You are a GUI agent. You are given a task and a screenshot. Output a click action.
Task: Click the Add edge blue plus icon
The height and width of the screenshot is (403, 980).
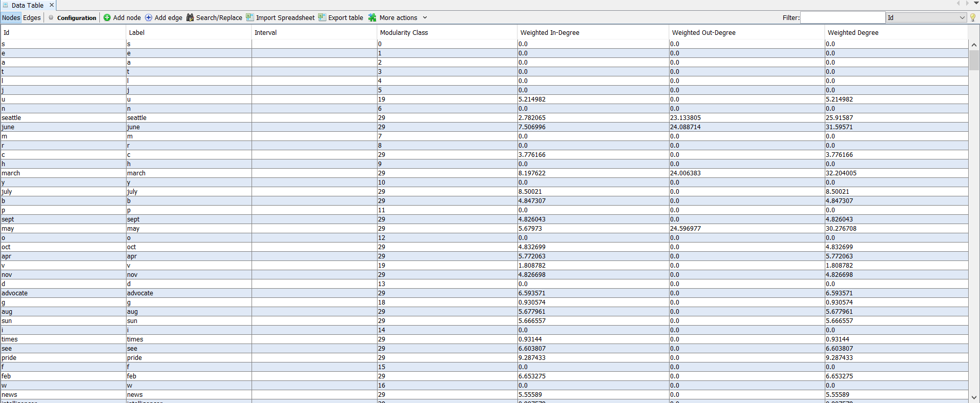pyautogui.click(x=149, y=17)
